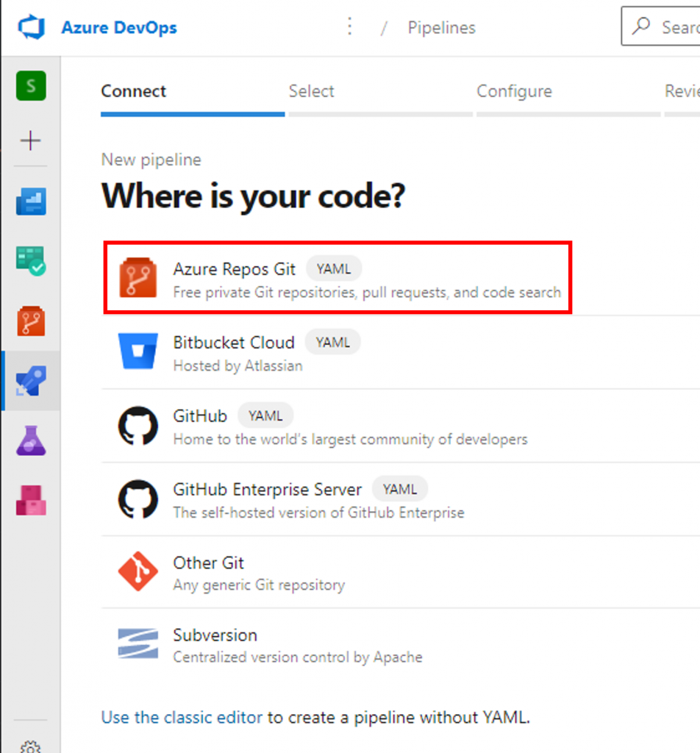Screen dimensions: 700x753
Task: Open Test Plans flask icon
Action: click(x=31, y=442)
